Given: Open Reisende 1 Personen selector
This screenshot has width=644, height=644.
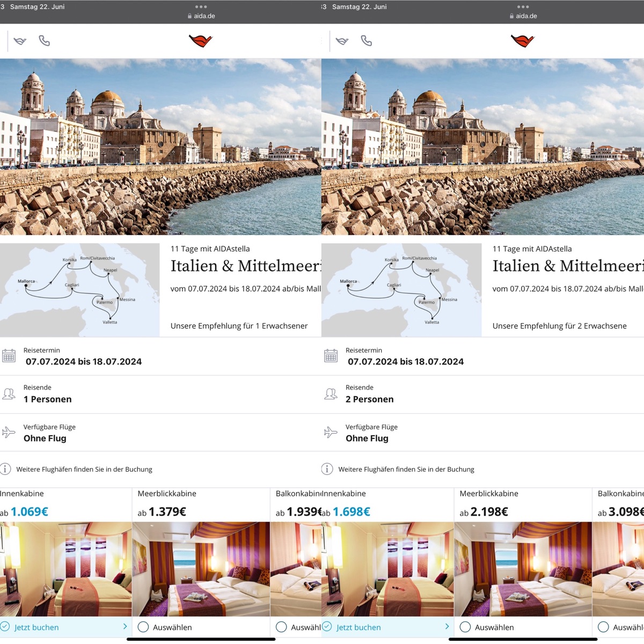Looking at the screenshot, I should tap(160, 394).
